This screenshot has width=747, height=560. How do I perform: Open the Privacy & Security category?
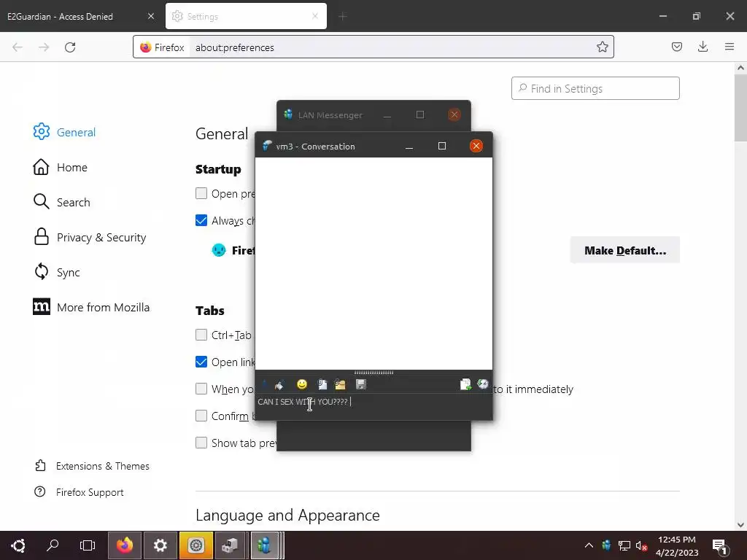coord(90,237)
